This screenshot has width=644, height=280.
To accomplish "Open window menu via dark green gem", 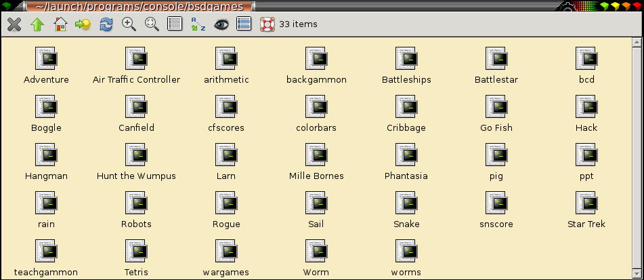I will pyautogui.click(x=7, y=5).
